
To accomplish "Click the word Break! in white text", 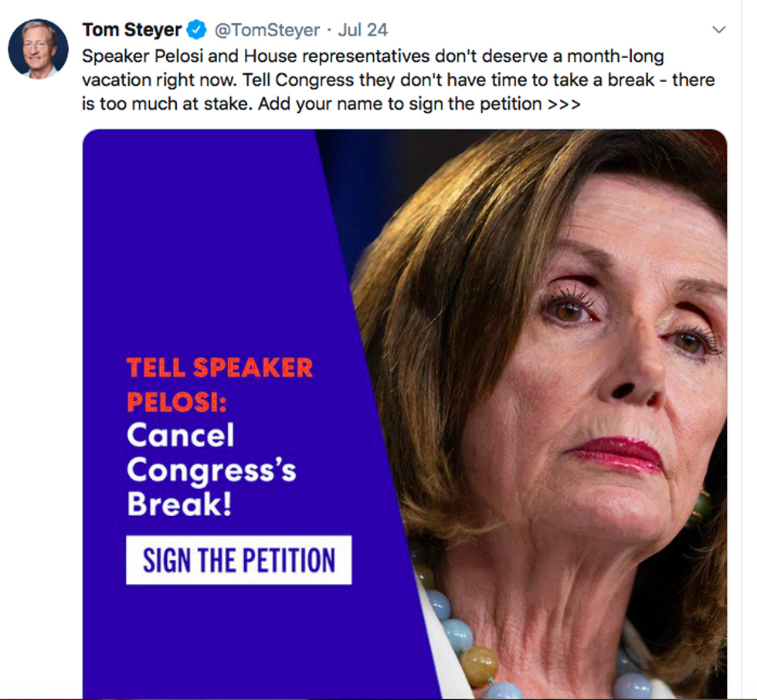I will [x=179, y=504].
